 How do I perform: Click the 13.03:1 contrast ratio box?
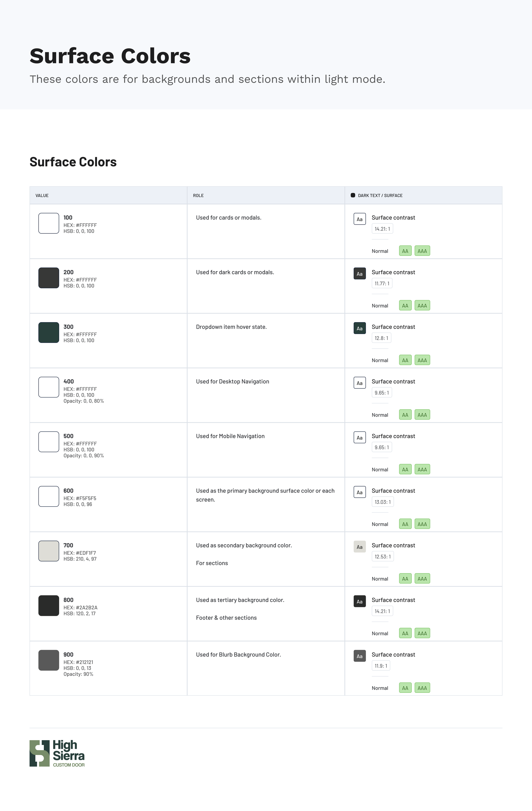pyautogui.click(x=382, y=502)
